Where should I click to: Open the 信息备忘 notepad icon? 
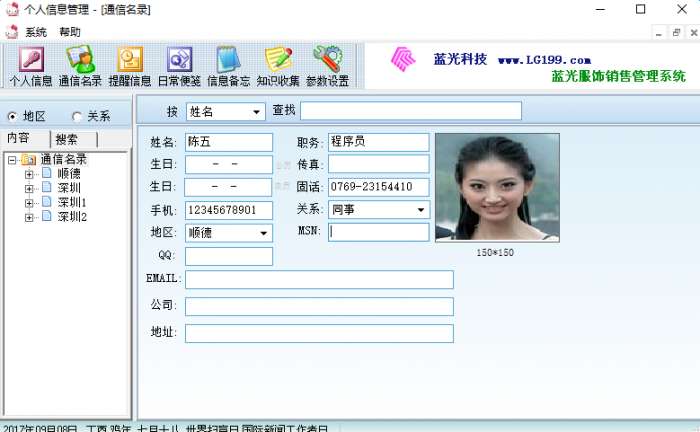pos(229,59)
